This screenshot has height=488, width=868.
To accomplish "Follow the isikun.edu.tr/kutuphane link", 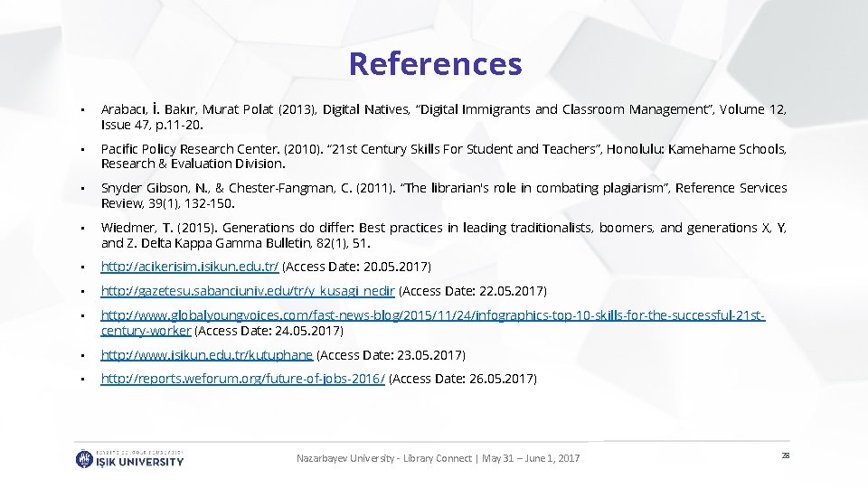I will point(206,354).
